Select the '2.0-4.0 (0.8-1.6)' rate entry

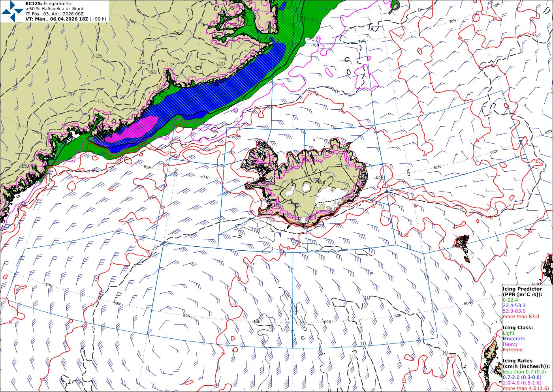[525, 383]
